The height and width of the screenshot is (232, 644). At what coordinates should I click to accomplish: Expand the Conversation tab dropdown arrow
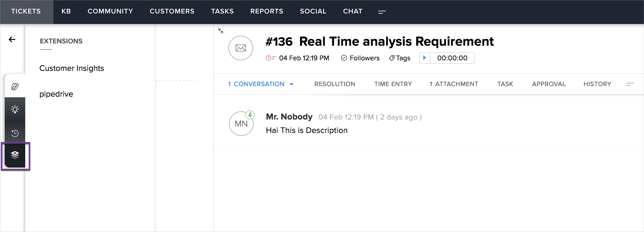(291, 84)
